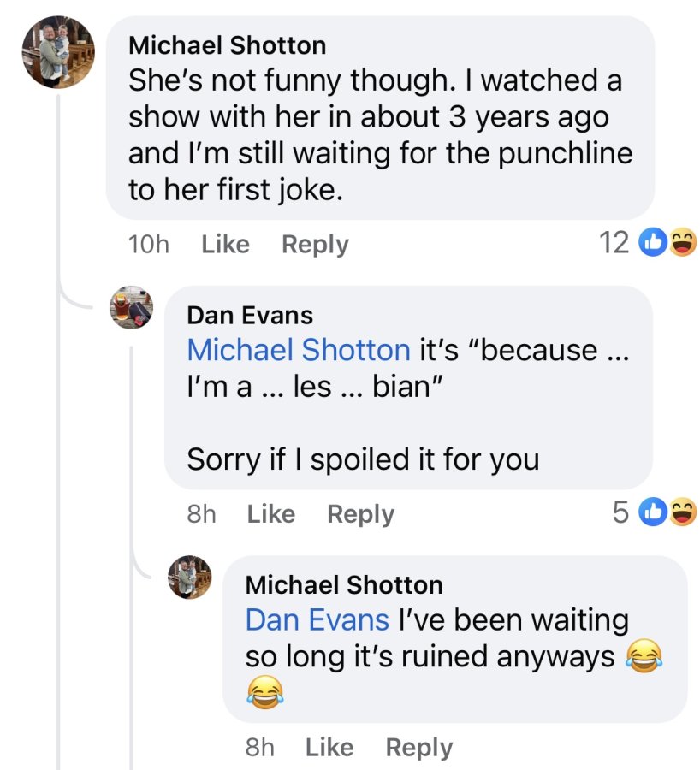Like the "I've been waiting so long" reply
This screenshot has height=770, width=700.
point(329,748)
